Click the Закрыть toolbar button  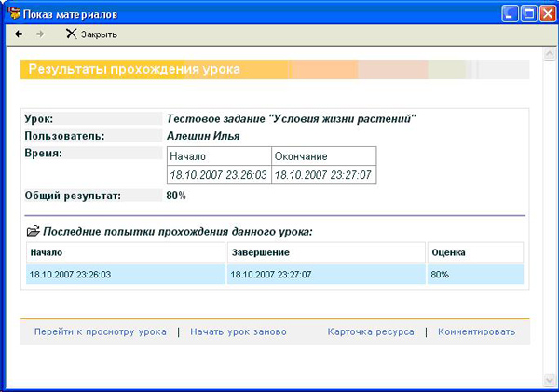coord(91,34)
